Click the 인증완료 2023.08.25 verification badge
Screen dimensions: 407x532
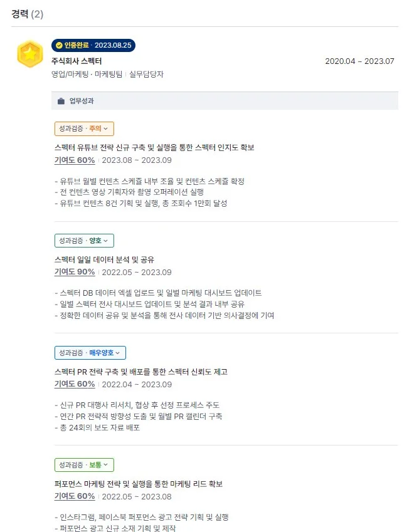tap(93, 45)
